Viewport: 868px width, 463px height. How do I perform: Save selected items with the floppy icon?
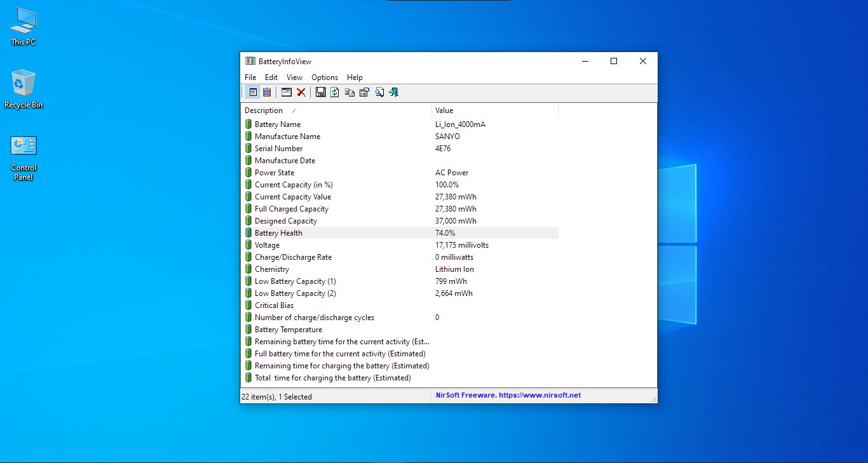[x=321, y=92]
